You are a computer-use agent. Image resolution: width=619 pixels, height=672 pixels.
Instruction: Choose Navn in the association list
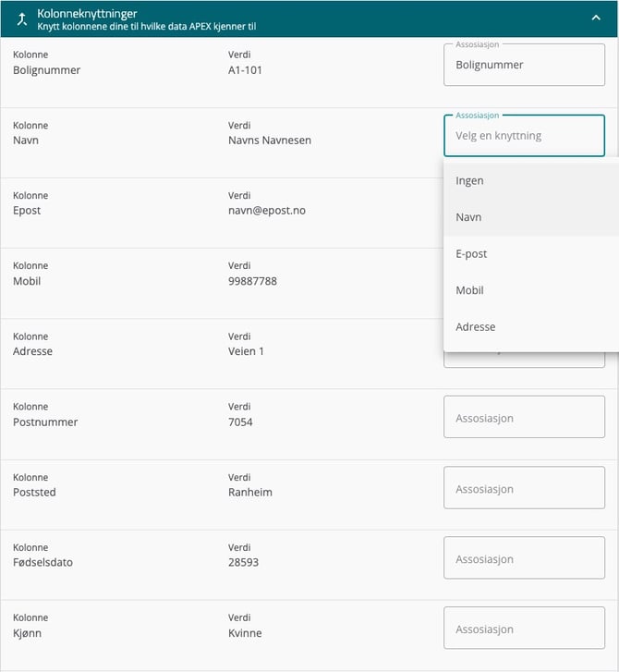coord(531,217)
